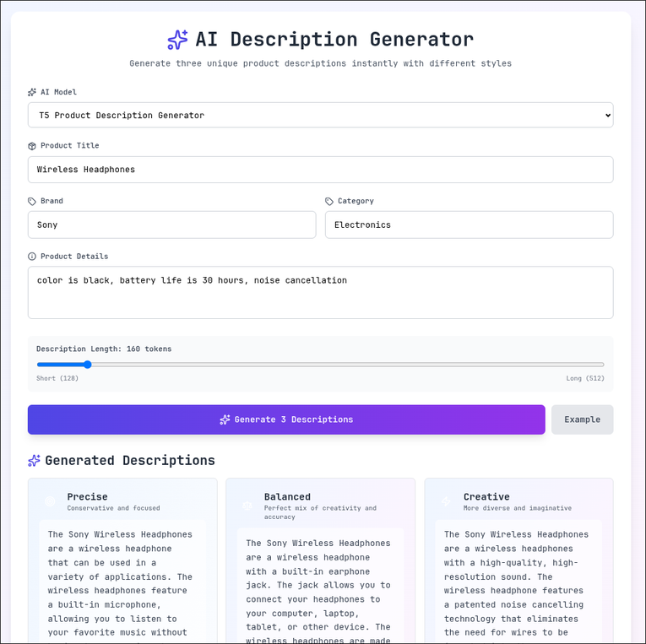Screen dimensions: 646x644
Task: Click the Product Title input field
Action: [321, 170]
